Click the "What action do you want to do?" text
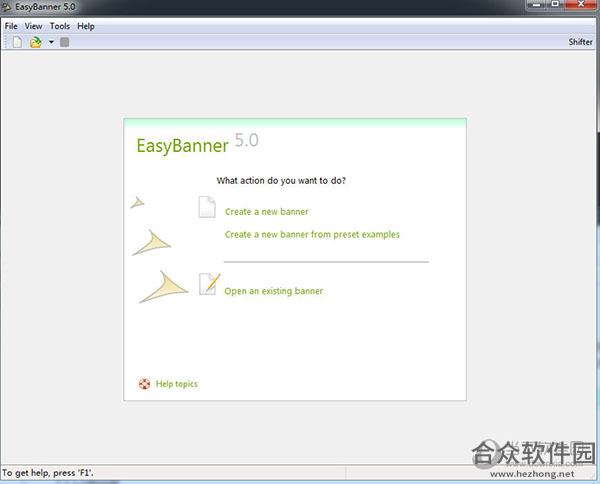Viewport: 600px width, 484px height. pos(281,181)
